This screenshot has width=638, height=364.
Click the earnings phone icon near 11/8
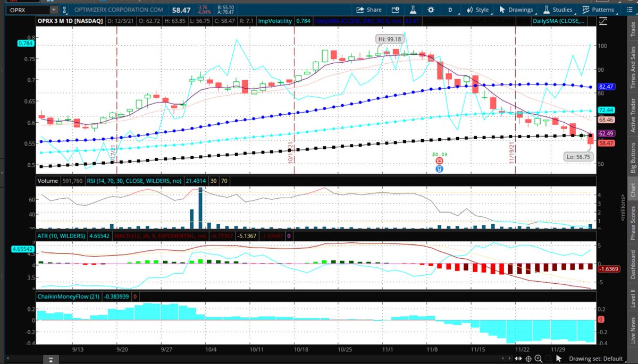(x=439, y=160)
